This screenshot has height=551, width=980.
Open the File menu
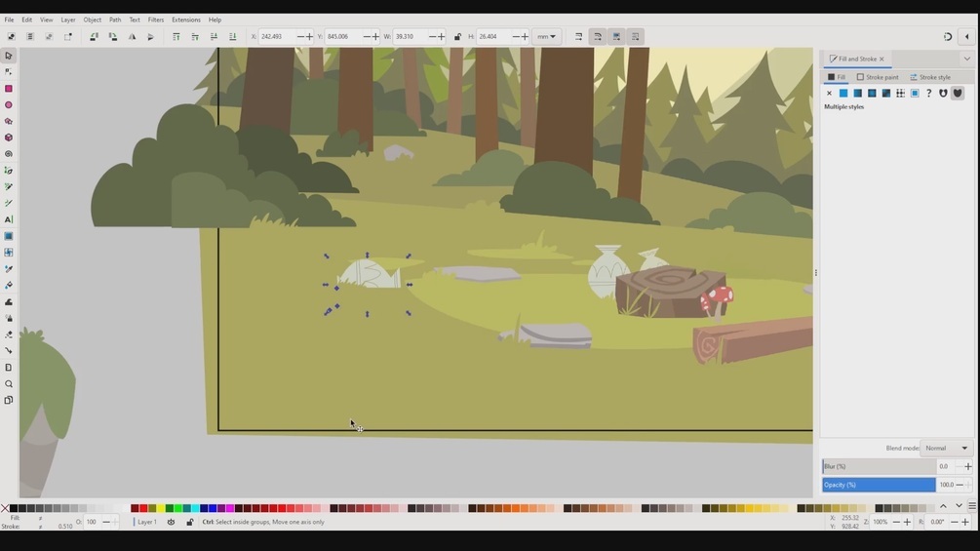pos(10,20)
